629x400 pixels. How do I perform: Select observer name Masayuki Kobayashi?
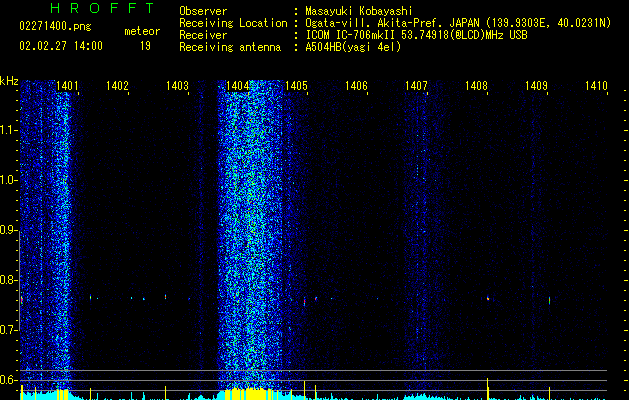(x=359, y=11)
